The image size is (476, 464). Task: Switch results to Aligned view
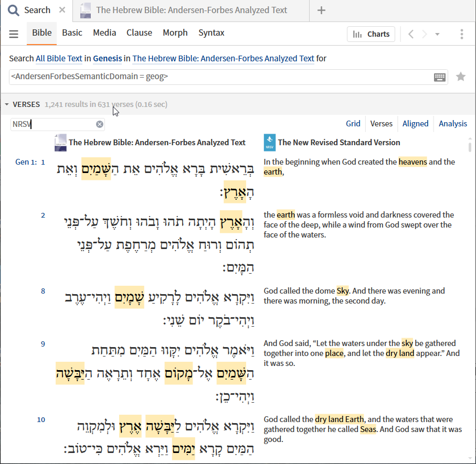(415, 124)
